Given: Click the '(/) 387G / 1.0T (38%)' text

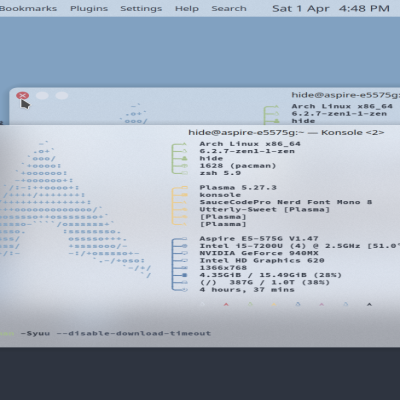Looking at the screenshot, I should click(265, 283).
